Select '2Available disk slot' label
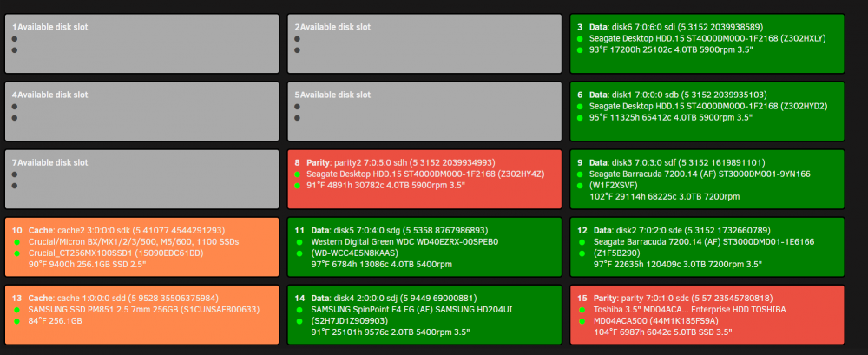The width and height of the screenshot is (868, 355). 332,27
